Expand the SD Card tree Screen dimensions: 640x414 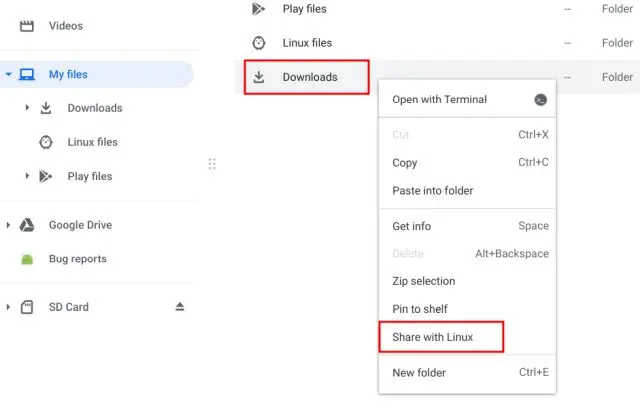point(8,307)
